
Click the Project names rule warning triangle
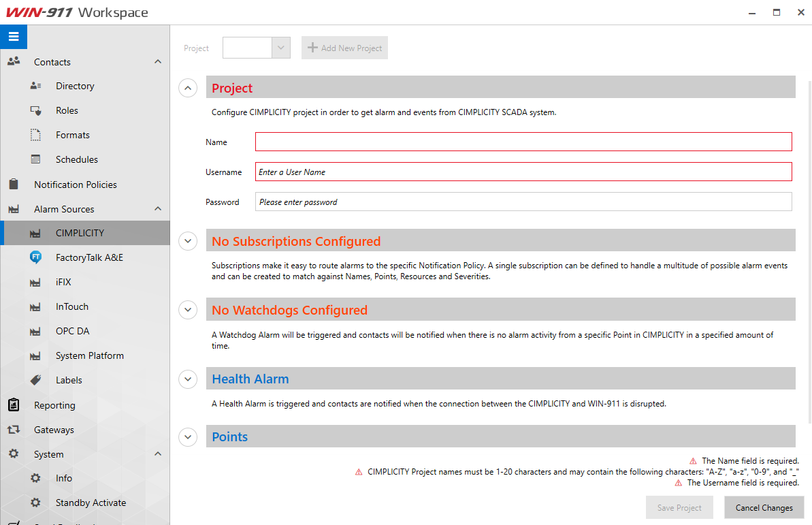coord(359,472)
